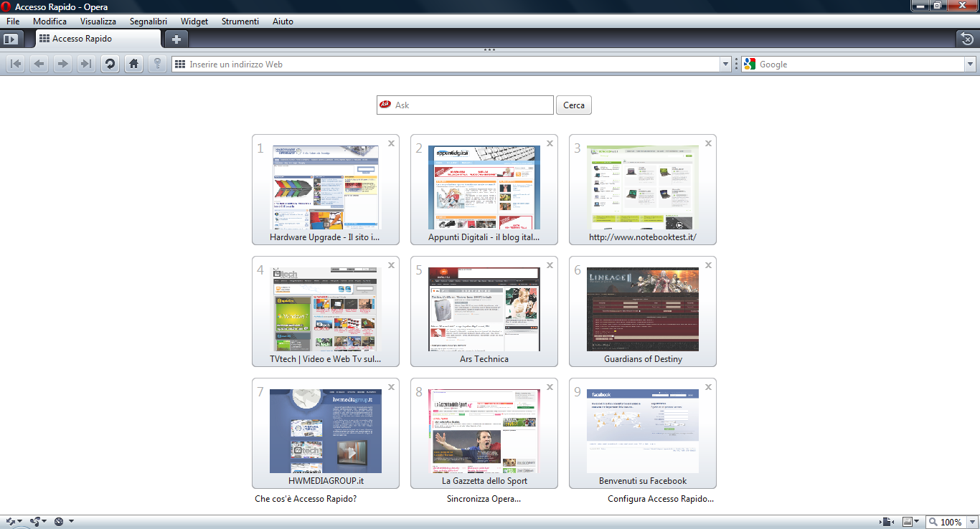Screen dimensions: 980x529
Task: Expand the Opera Turbo dropdown arrow
Action: pos(71,522)
